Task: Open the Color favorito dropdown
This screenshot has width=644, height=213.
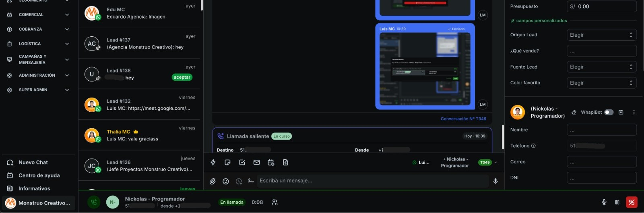Action: (x=602, y=83)
